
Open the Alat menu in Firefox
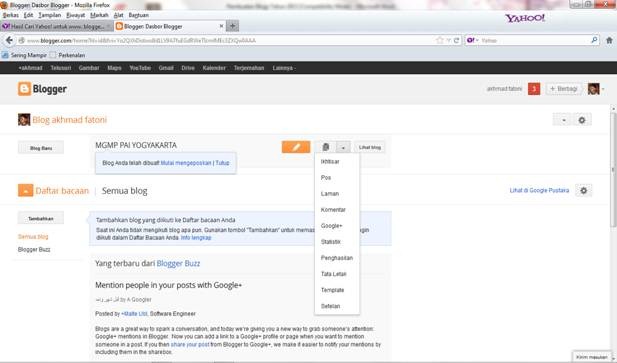tap(118, 15)
